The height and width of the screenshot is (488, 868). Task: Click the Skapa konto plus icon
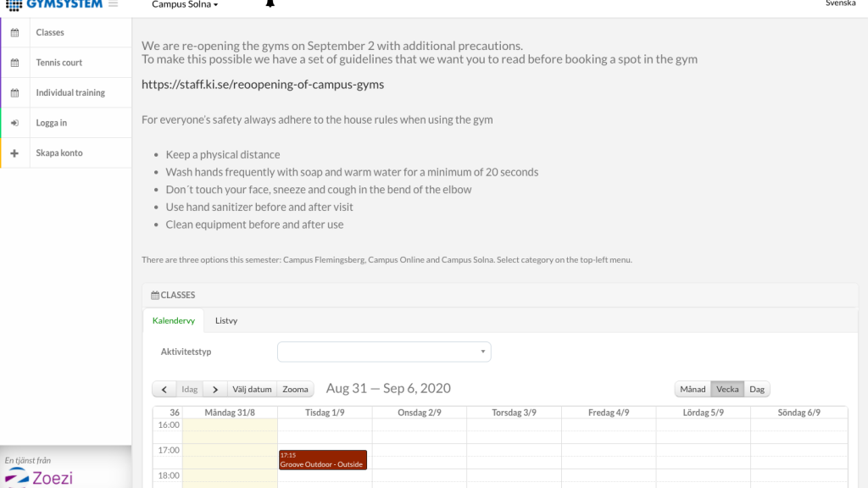15,153
